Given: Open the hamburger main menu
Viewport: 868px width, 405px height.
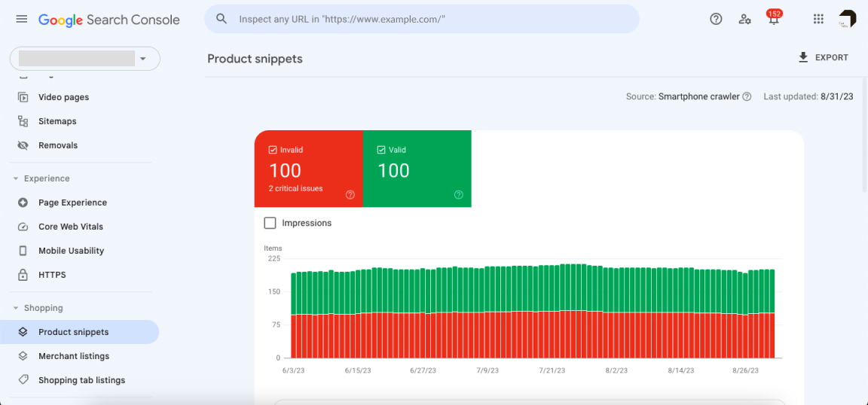Looking at the screenshot, I should (21, 20).
